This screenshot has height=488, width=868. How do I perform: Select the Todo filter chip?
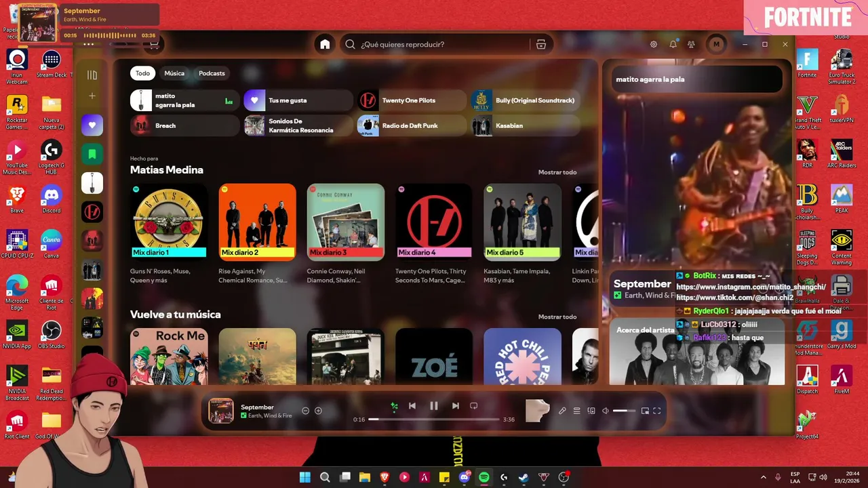click(142, 73)
